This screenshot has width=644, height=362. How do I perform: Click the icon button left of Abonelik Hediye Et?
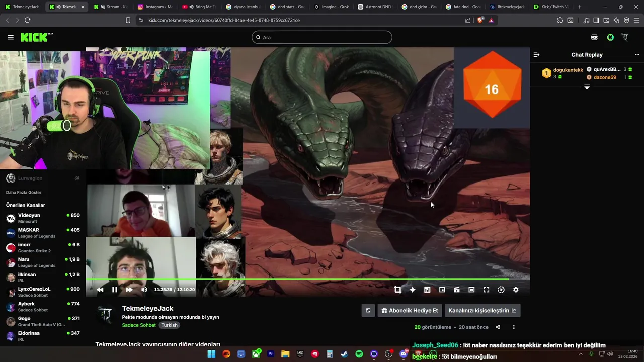tap(368, 310)
